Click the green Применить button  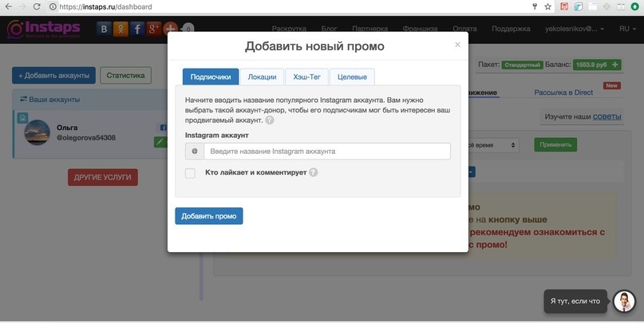click(555, 144)
